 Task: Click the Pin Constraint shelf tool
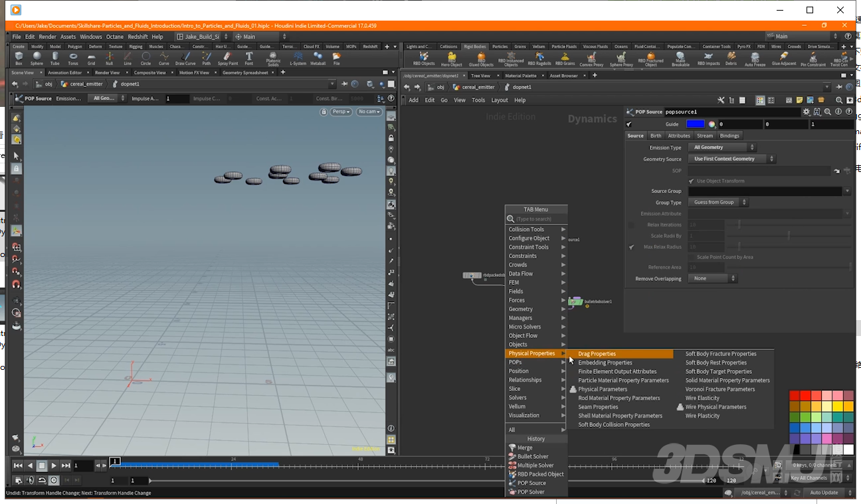click(813, 60)
